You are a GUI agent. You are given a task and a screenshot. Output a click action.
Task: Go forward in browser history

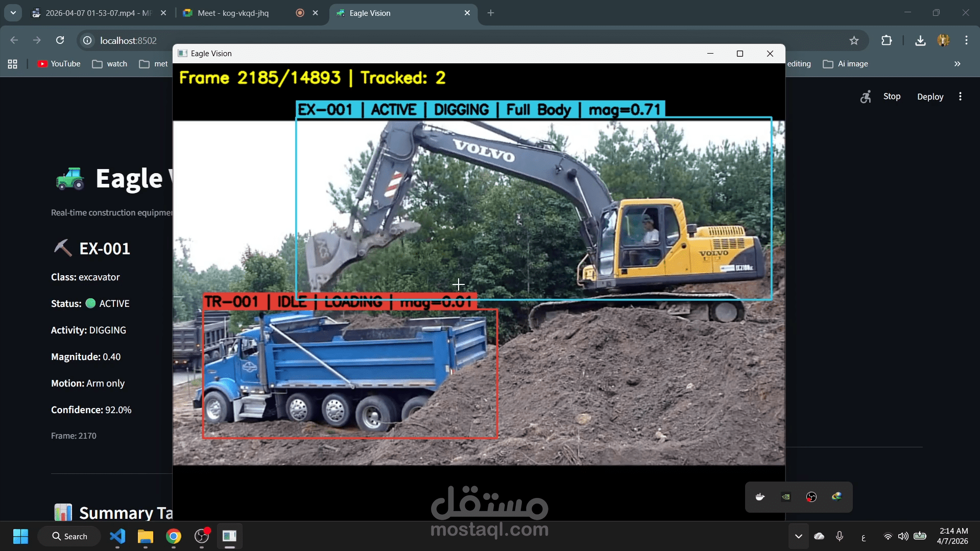[37, 40]
